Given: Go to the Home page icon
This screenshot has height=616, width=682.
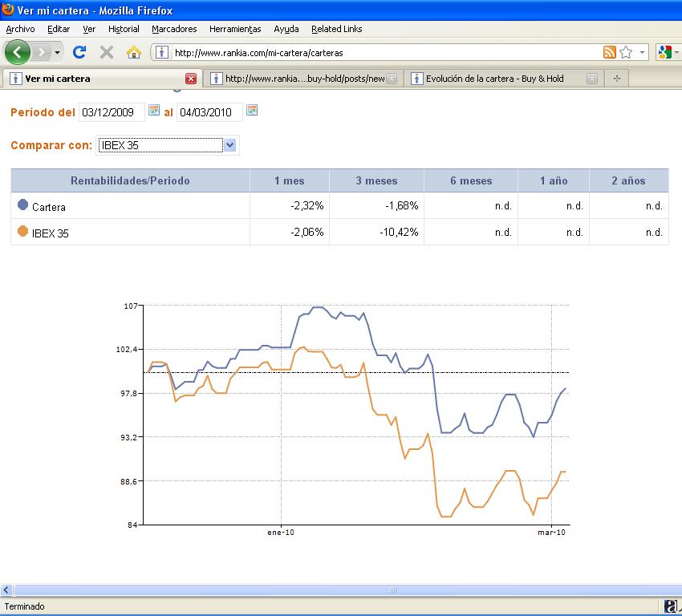Looking at the screenshot, I should coord(133,53).
